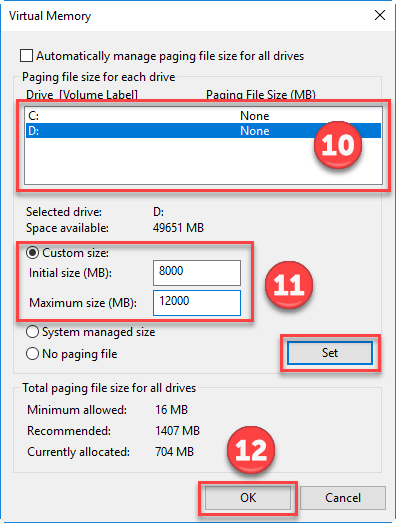Screen dimensions: 396x523
Task: Confirm with the OK button
Action: tap(248, 498)
